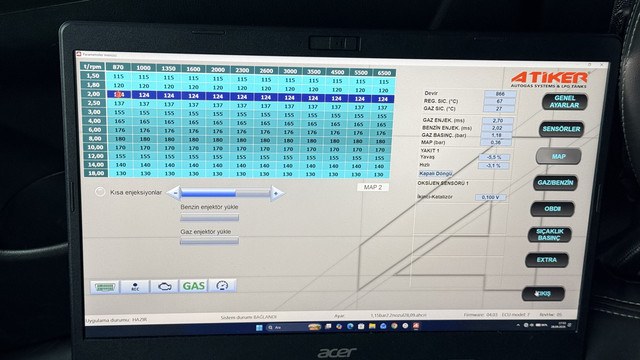Open the gauge dashboard icon
Viewport: 640px width, 360px height.
[x=222, y=285]
